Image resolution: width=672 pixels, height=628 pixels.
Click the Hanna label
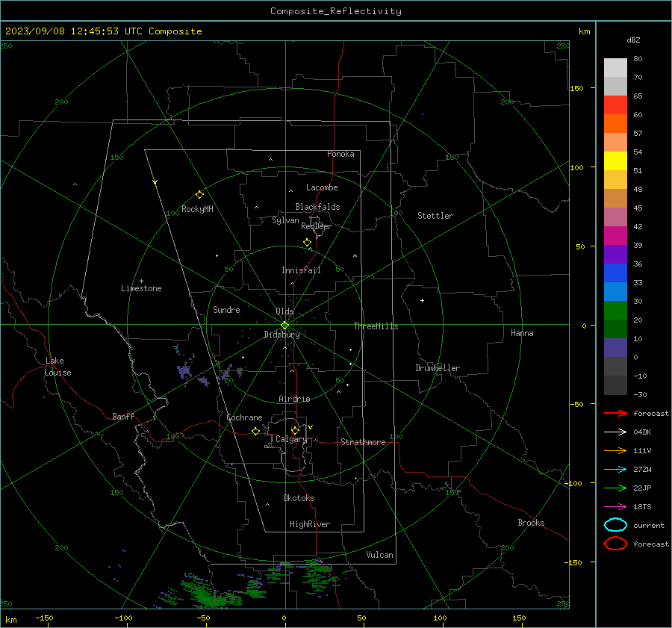coord(522,333)
